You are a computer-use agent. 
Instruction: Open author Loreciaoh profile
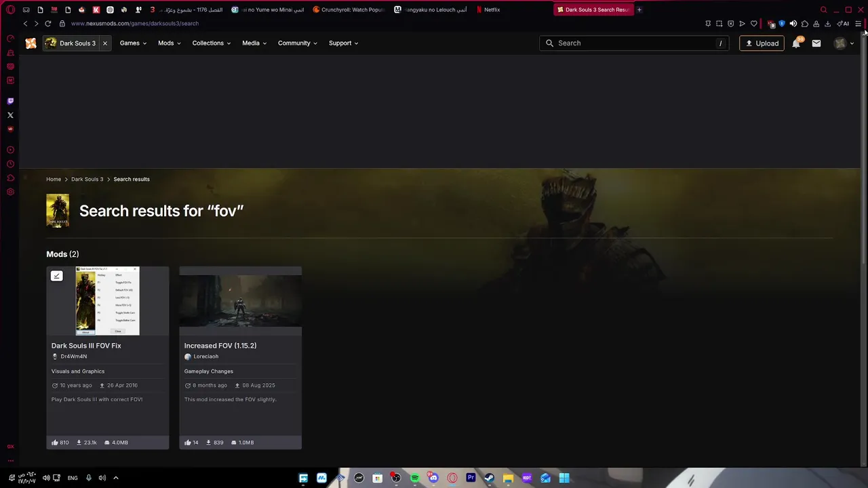(205, 357)
